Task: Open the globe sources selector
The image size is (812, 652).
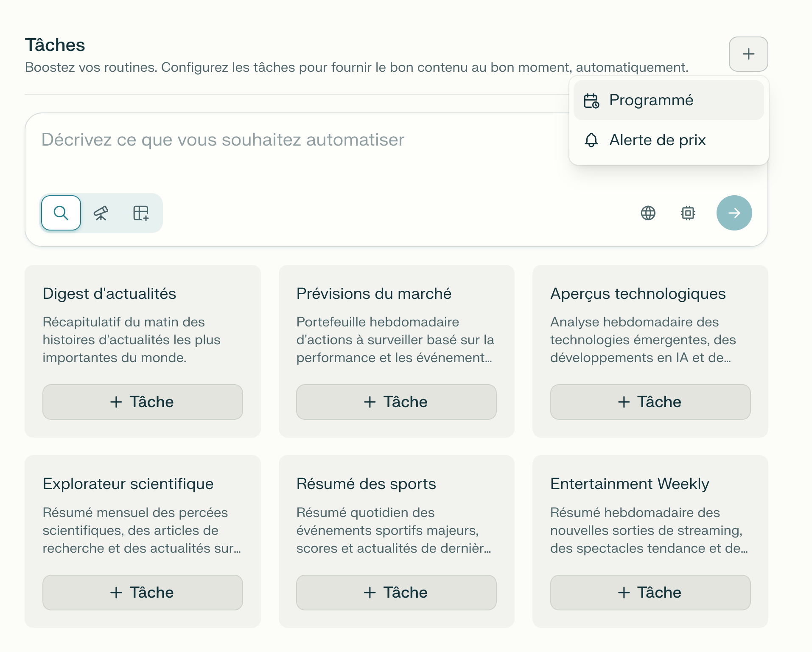Action: [648, 213]
